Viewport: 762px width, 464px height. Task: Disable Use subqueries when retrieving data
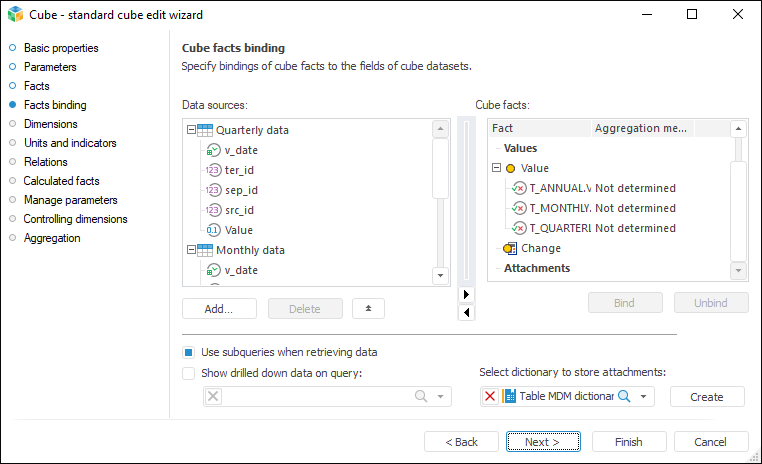(x=189, y=352)
